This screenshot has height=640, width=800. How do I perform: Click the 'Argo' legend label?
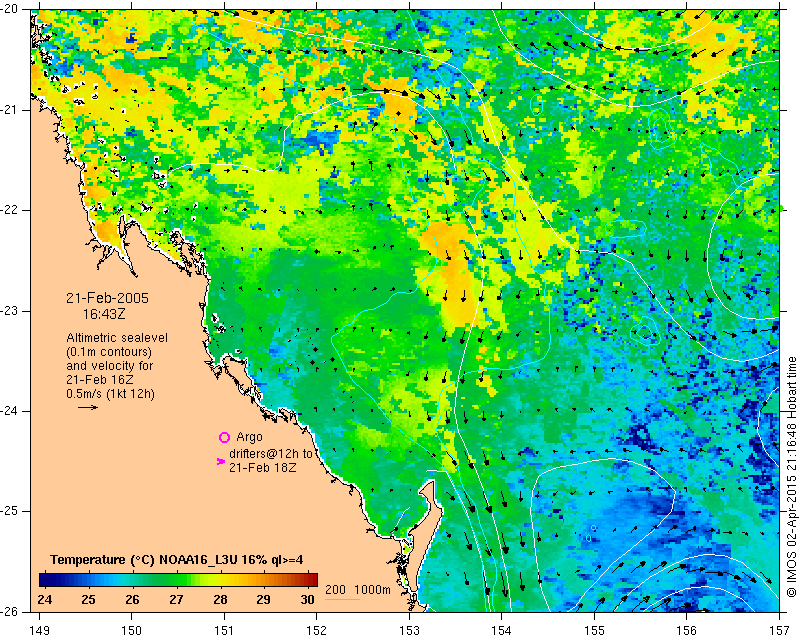pos(249,437)
